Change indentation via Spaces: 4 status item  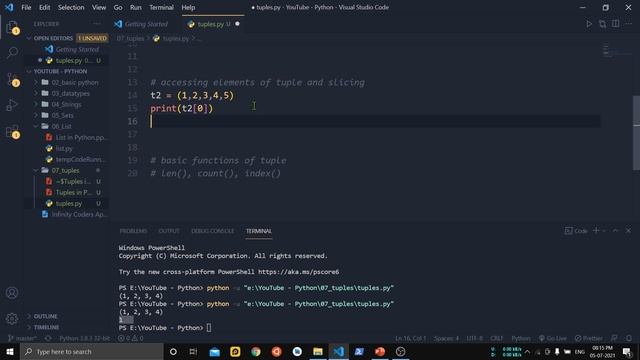[x=446, y=338]
